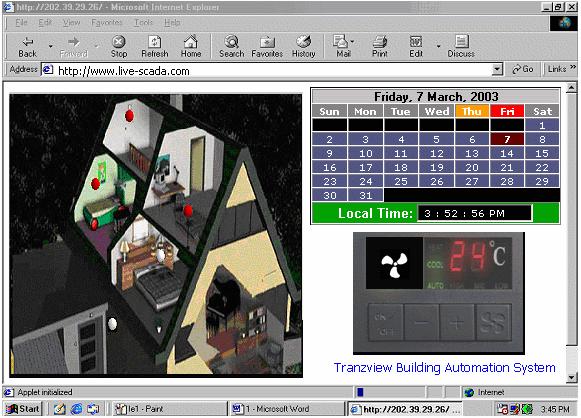Open the Tools menu
This screenshot has width=581, height=418.
[143, 23]
